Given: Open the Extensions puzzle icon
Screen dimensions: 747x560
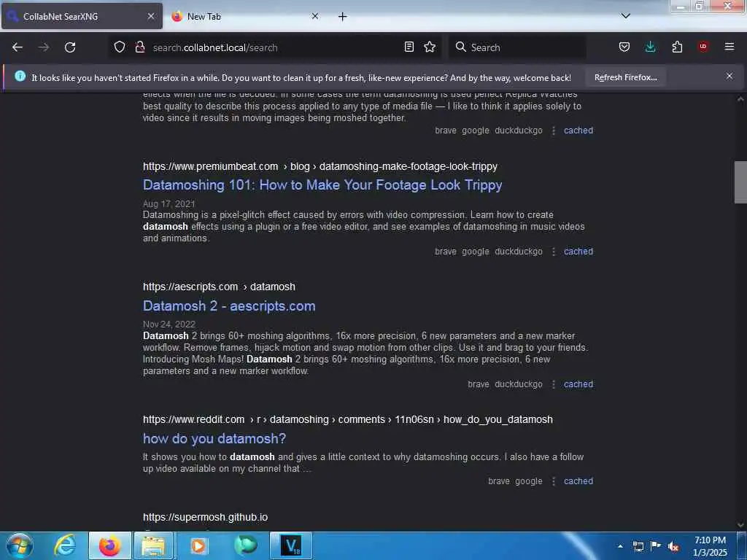Looking at the screenshot, I should (677, 47).
